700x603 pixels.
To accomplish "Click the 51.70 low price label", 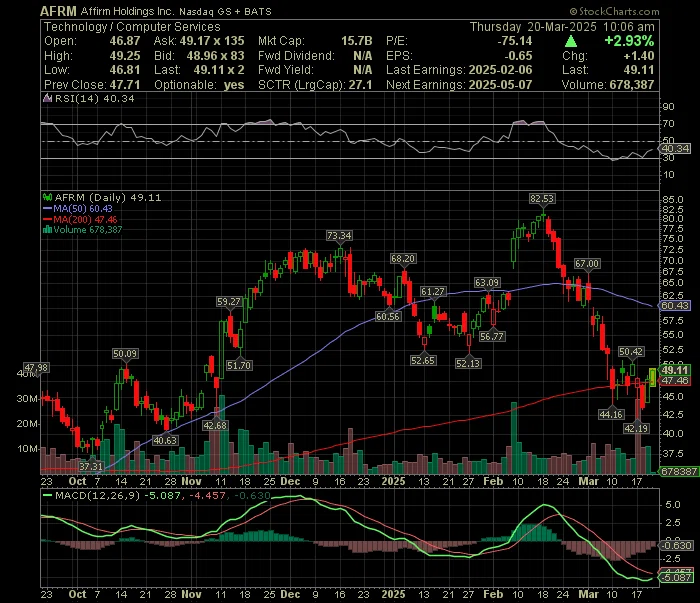I will coord(239,366).
